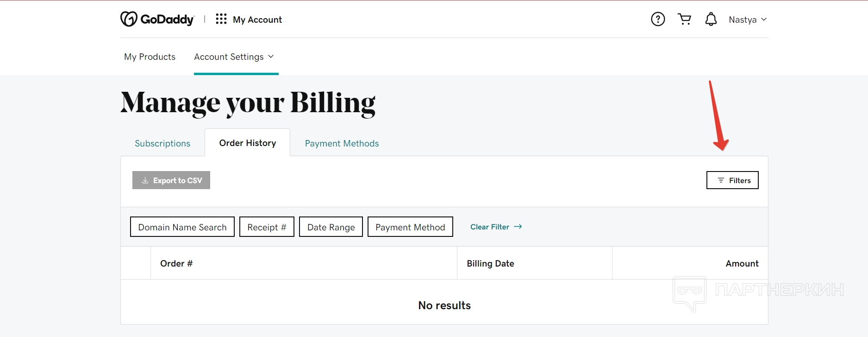Filter by Payment Method
The width and height of the screenshot is (868, 337).
pyautogui.click(x=410, y=227)
